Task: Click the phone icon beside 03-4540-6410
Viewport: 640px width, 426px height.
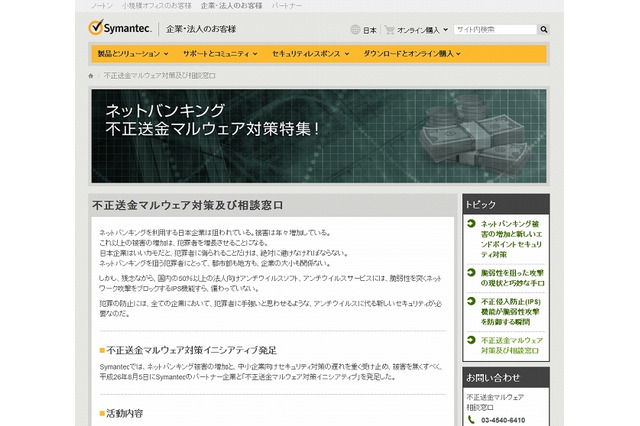Action: click(471, 419)
